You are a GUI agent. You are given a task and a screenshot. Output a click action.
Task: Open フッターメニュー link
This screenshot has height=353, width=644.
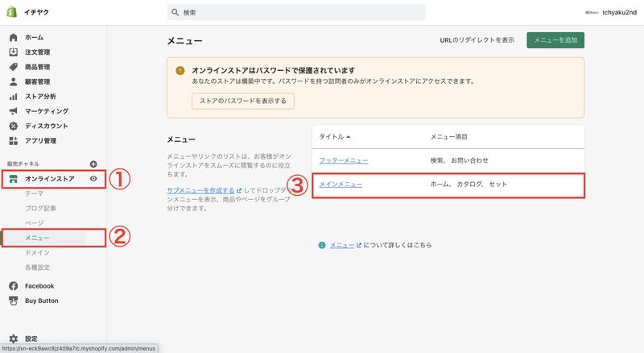(x=344, y=160)
